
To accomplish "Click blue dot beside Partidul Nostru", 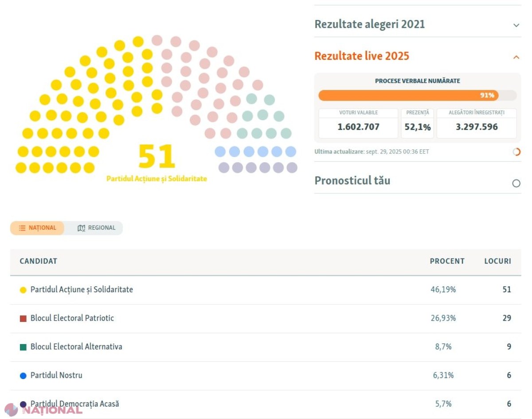I will coord(23,376).
